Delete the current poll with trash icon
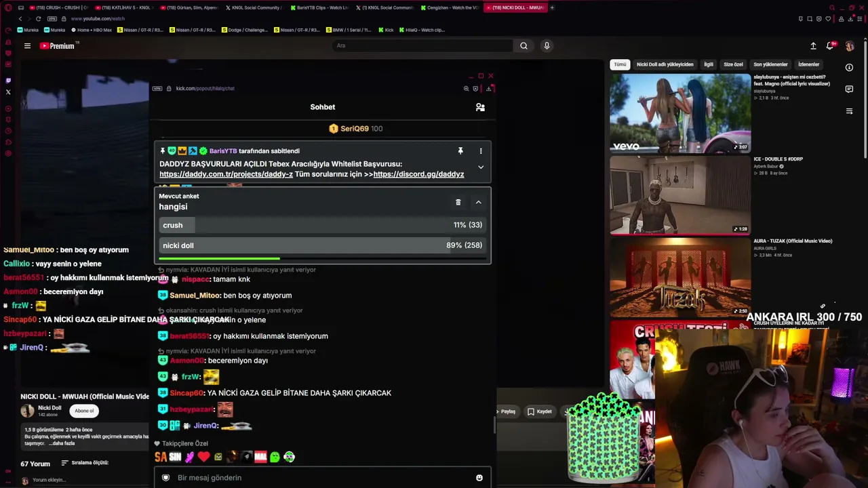Screen dimensions: 868x488 tap(458, 202)
